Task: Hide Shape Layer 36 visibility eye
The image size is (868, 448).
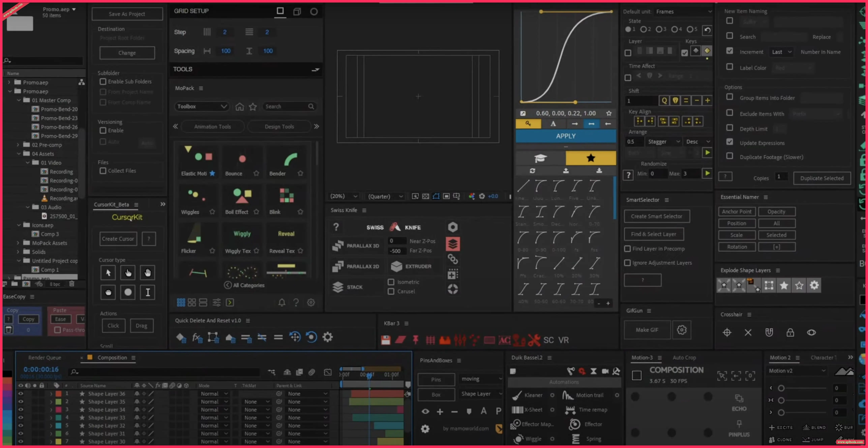Action: tap(21, 394)
